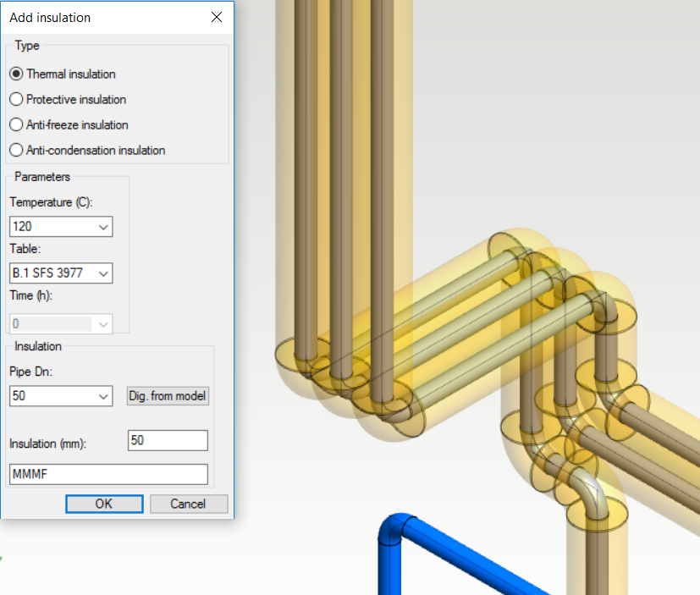Image resolution: width=700 pixels, height=595 pixels.
Task: Click the greyed-out Time (h) dropdown
Action: pyautogui.click(x=61, y=324)
